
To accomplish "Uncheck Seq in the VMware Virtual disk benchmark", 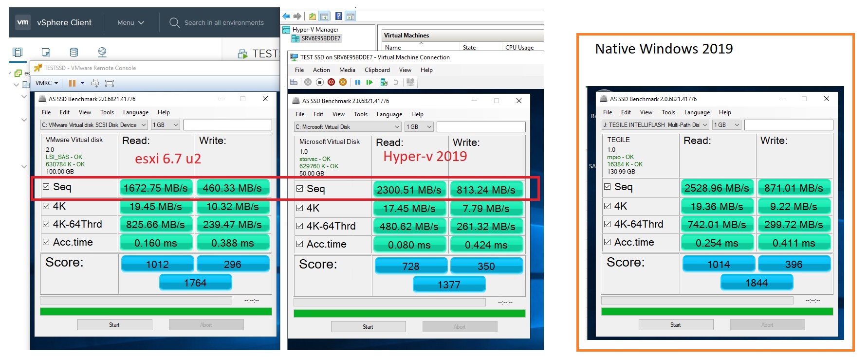I will click(46, 187).
